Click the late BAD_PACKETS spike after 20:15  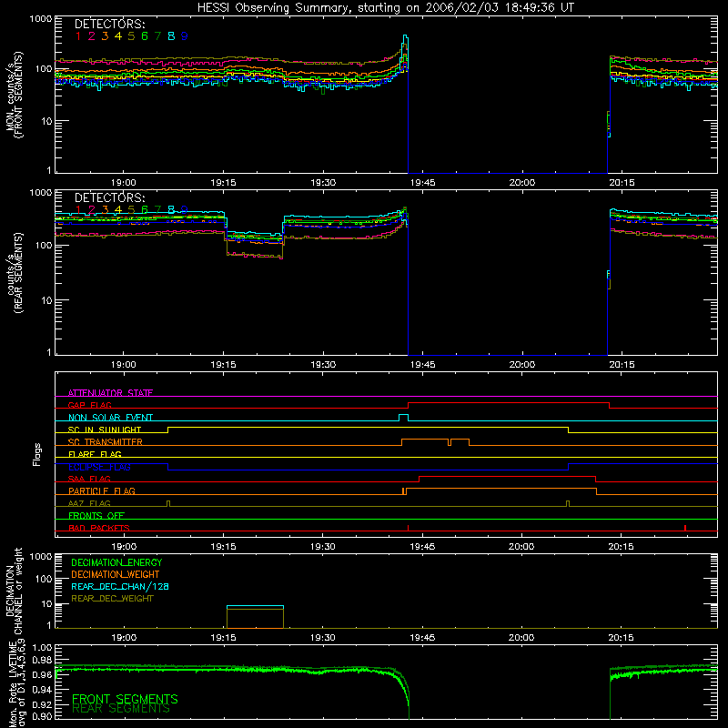coord(685,528)
